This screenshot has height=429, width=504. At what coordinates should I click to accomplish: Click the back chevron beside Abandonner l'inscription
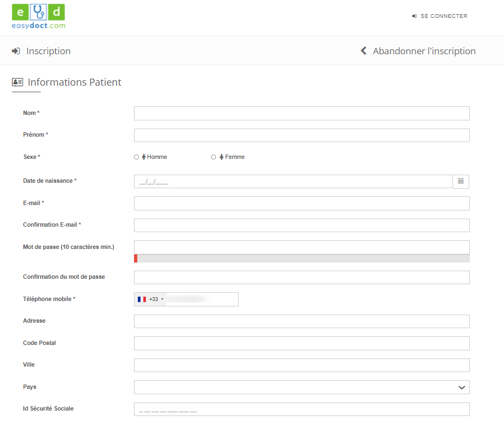(364, 51)
